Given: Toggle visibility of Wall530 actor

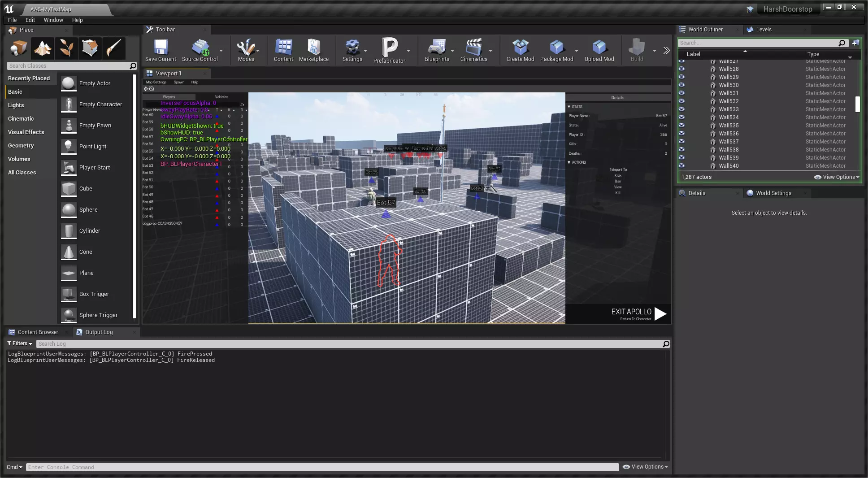Looking at the screenshot, I should tap(682, 85).
